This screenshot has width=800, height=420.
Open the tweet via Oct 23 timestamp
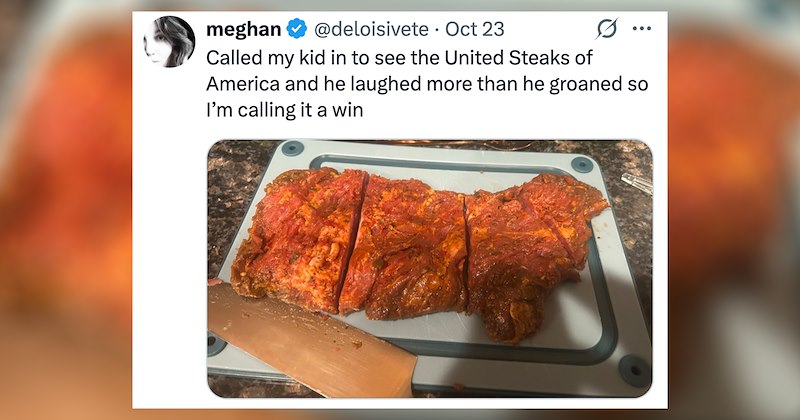pyautogui.click(x=474, y=29)
